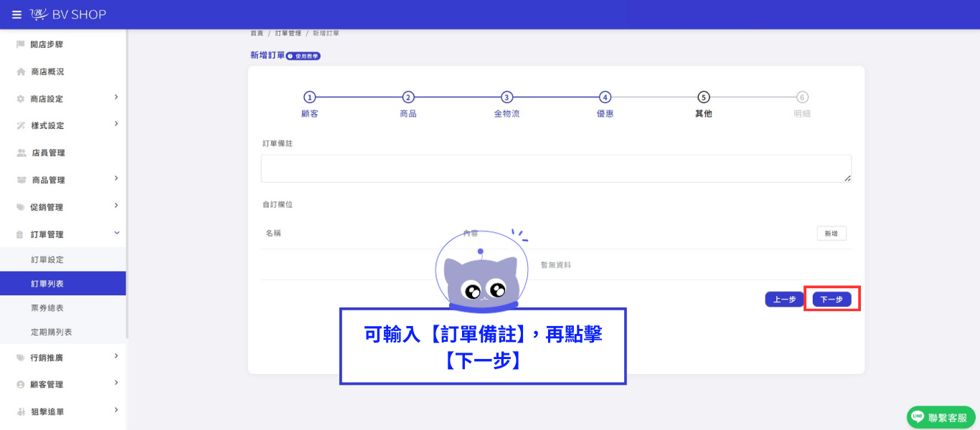
Task: Click the BV SHOP logo
Action: click(68, 14)
